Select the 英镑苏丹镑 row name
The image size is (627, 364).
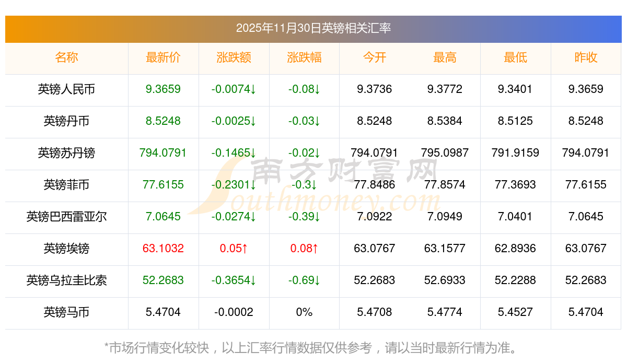66,153
